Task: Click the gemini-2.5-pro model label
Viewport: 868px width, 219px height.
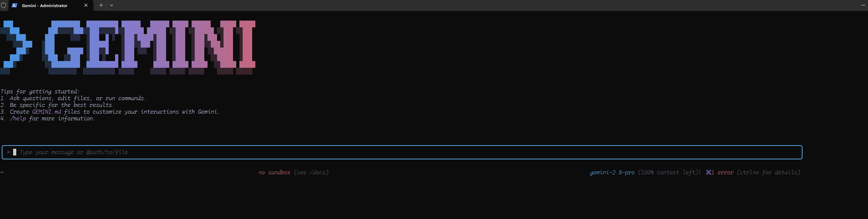Action: pos(612,173)
